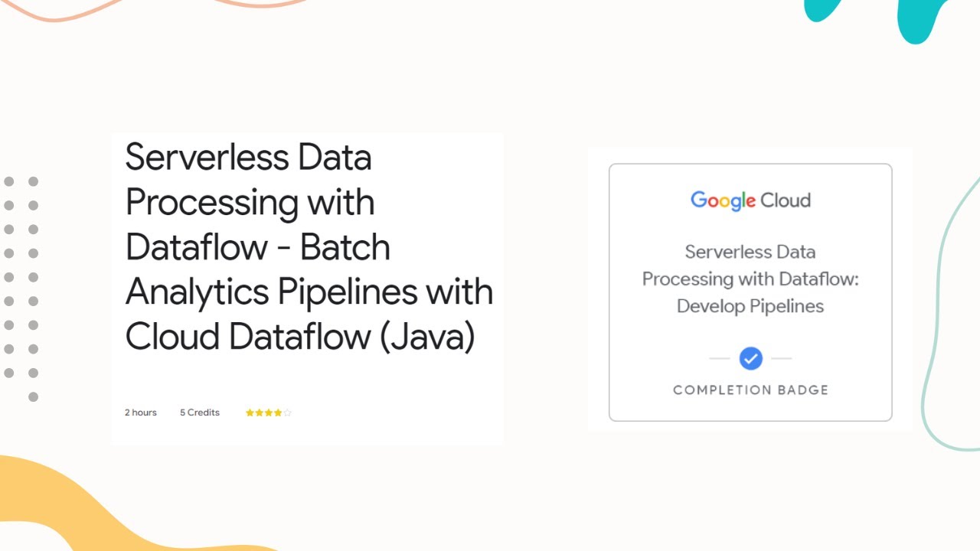Click the "2 hours" duration label

141,412
